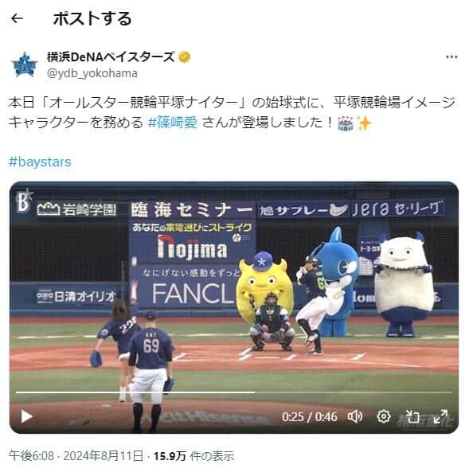Open the three-dot more options menu
The image size is (469, 476).
pos(451,57)
